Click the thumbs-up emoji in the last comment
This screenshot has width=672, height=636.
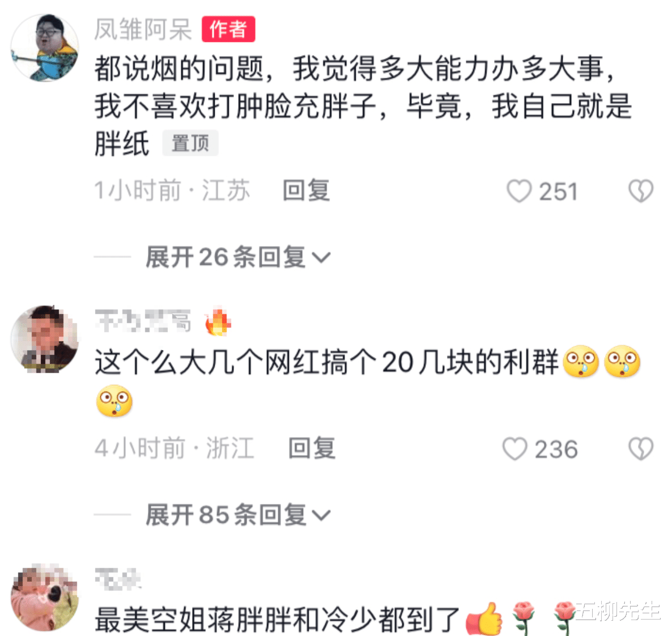pyautogui.click(x=484, y=619)
